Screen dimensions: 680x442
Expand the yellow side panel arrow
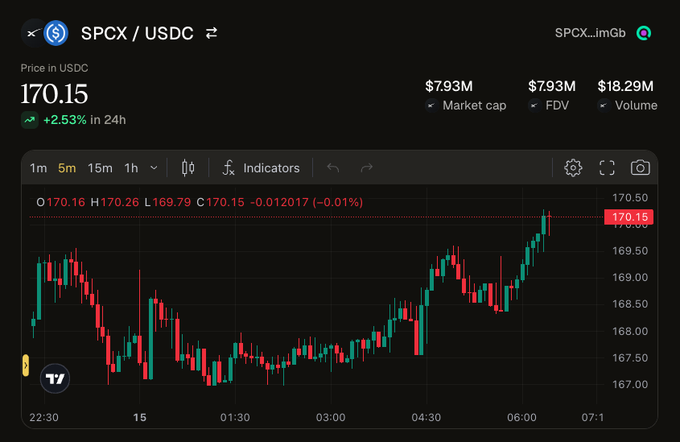pyautogui.click(x=26, y=365)
